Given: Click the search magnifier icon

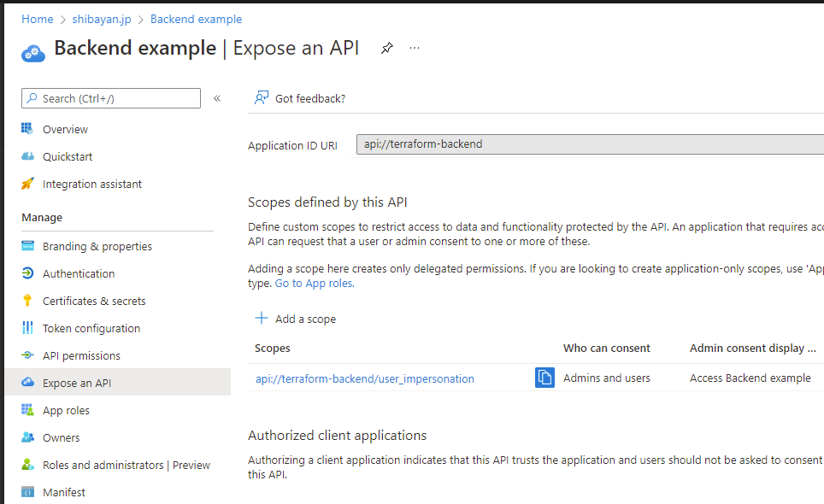Looking at the screenshot, I should point(32,98).
